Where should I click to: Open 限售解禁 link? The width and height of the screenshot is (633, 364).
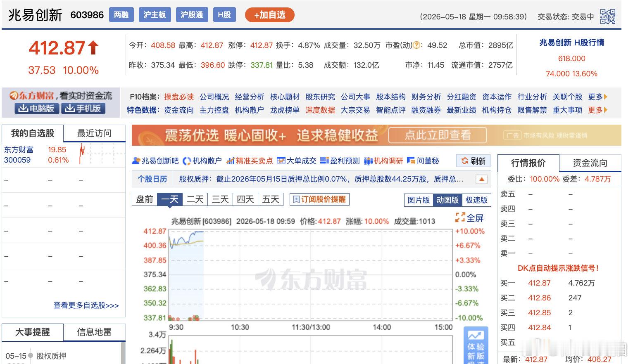(532, 110)
